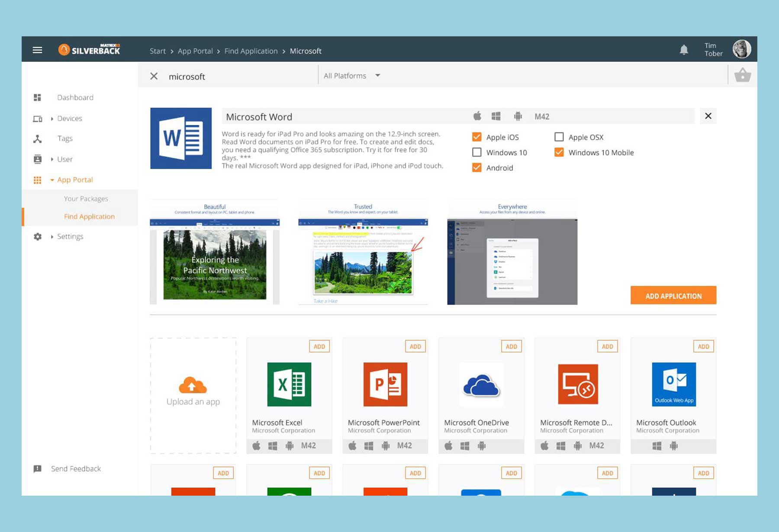Navigate to Find Application breadcrumb

pyautogui.click(x=251, y=51)
